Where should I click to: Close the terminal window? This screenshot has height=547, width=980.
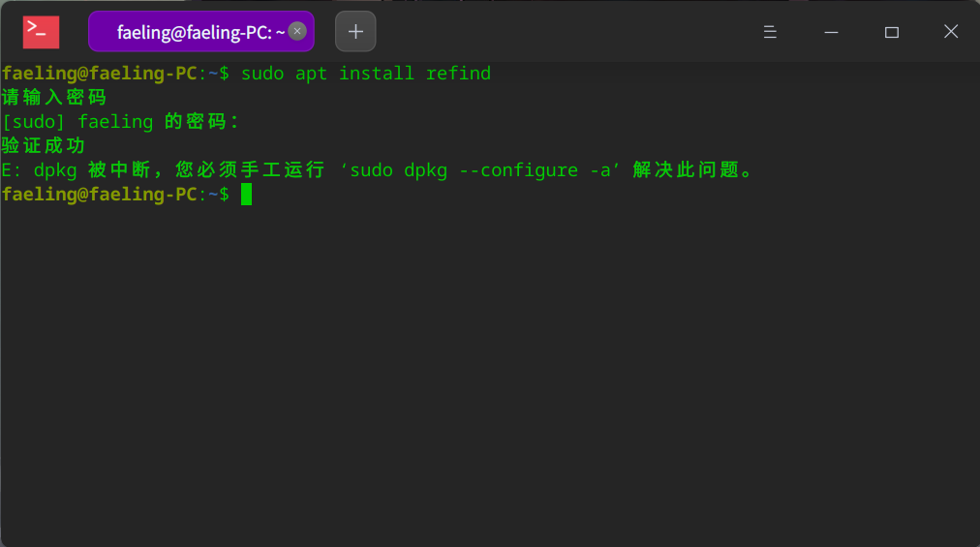click(951, 32)
